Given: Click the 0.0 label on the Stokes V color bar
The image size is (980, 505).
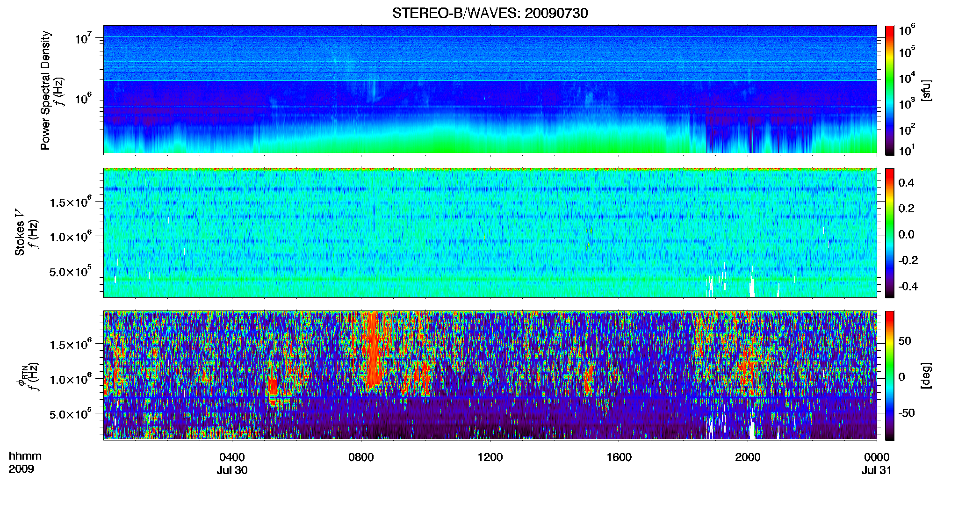Looking at the screenshot, I should 906,234.
